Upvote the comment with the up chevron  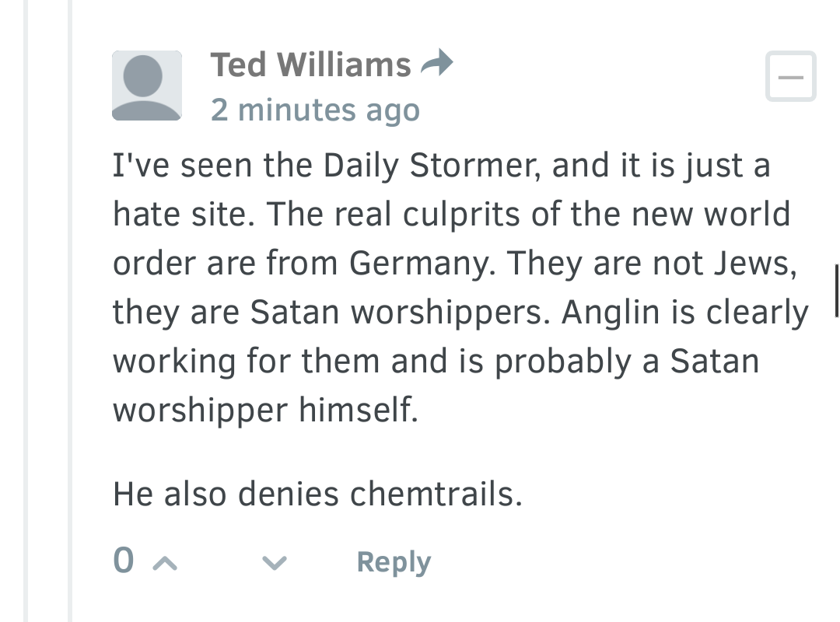pyautogui.click(x=165, y=563)
